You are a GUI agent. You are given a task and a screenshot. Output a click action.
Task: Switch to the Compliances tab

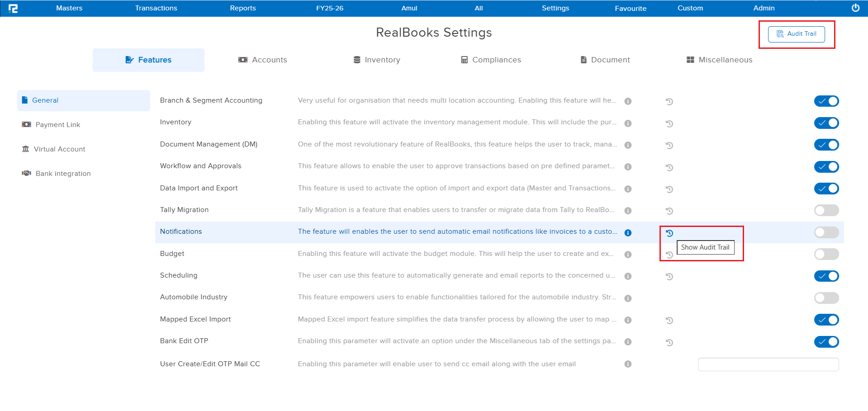pos(490,60)
